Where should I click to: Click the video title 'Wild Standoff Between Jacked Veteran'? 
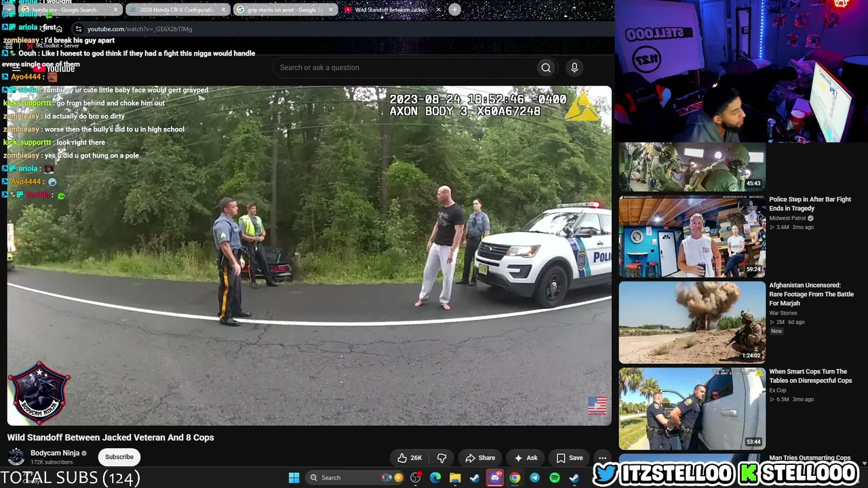click(111, 438)
